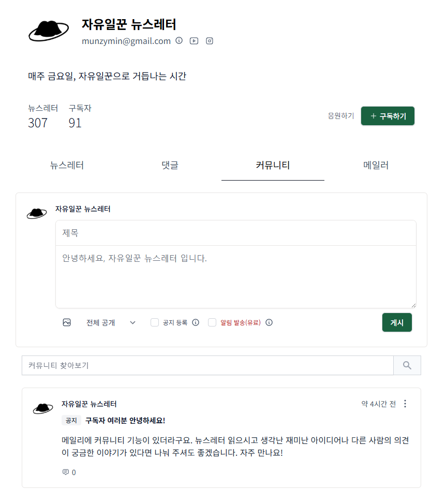Click the 구독하기 subscribe button
This screenshot has width=446, height=504.
click(x=388, y=115)
